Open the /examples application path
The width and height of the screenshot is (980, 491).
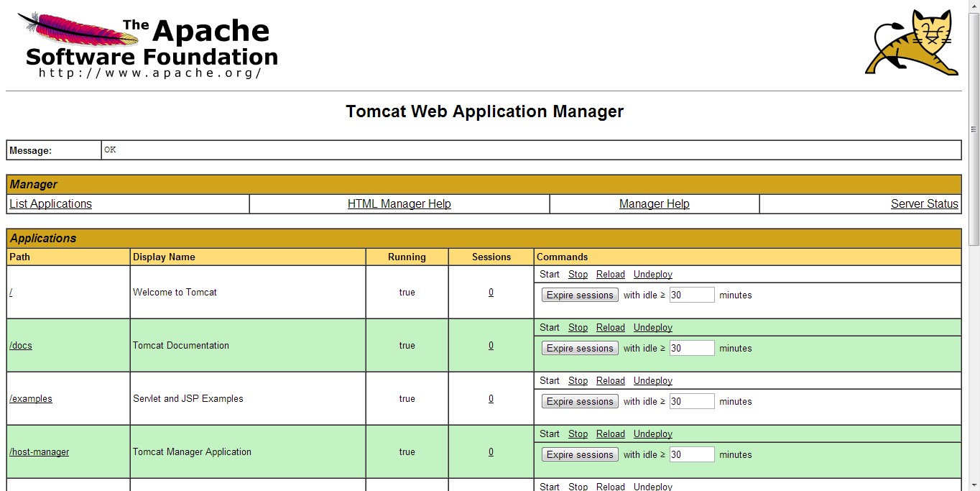point(31,399)
